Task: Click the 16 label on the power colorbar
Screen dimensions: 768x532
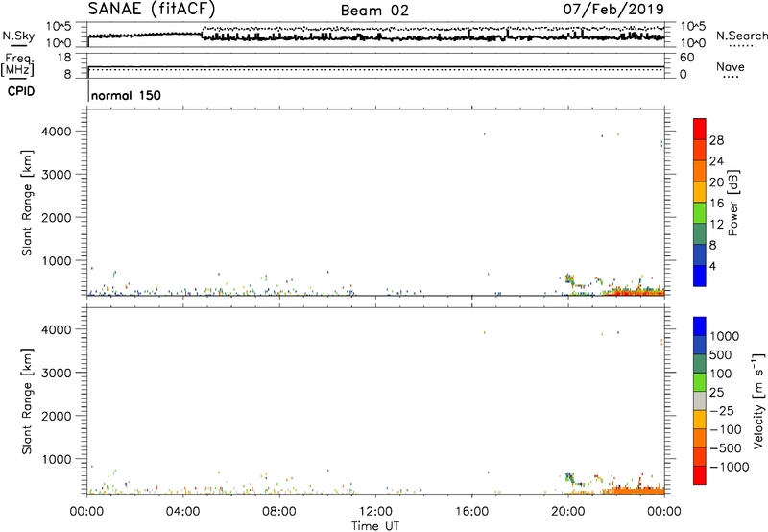Action: pyautogui.click(x=716, y=204)
